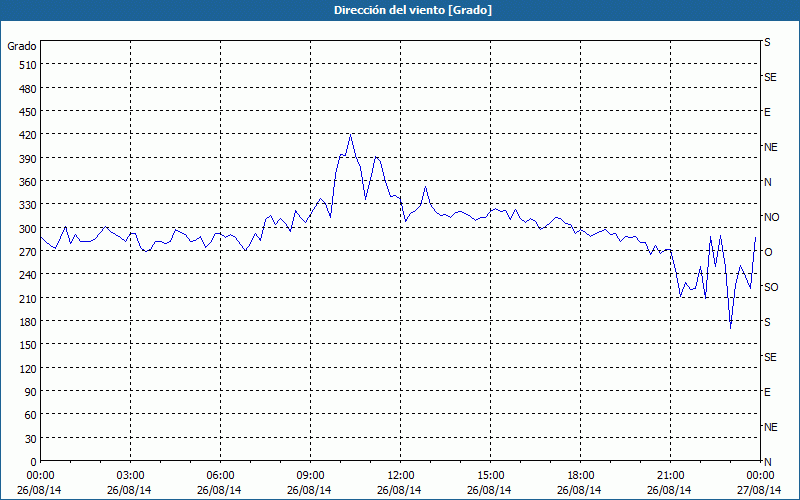Image resolution: width=800 pixels, height=500 pixels.
Task: Select the Grado axis unit label
Action: (22, 46)
